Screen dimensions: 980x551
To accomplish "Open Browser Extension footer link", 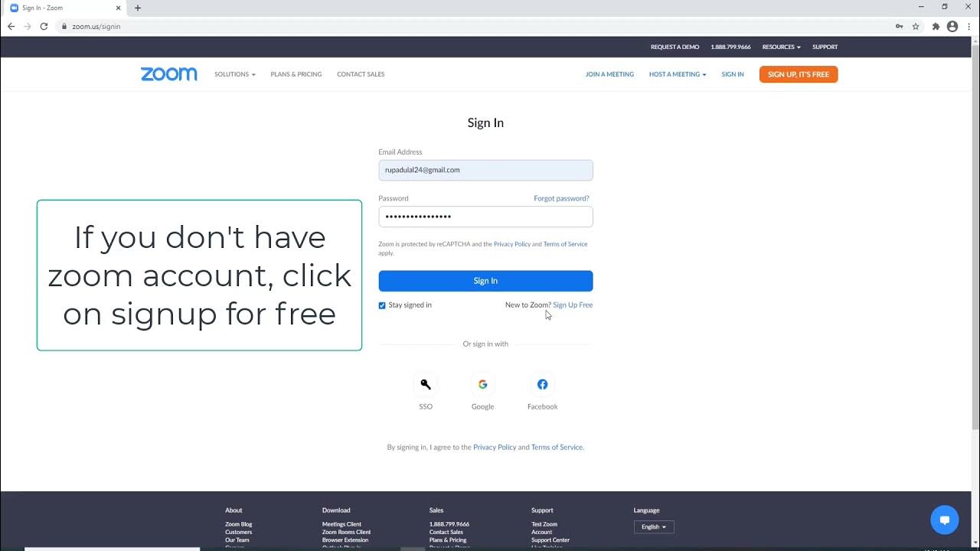I will click(345, 540).
